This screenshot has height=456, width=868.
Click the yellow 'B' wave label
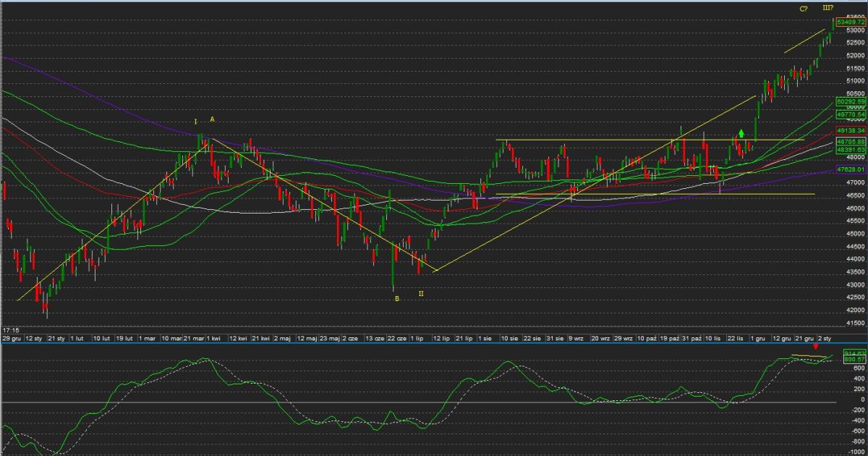[396, 298]
